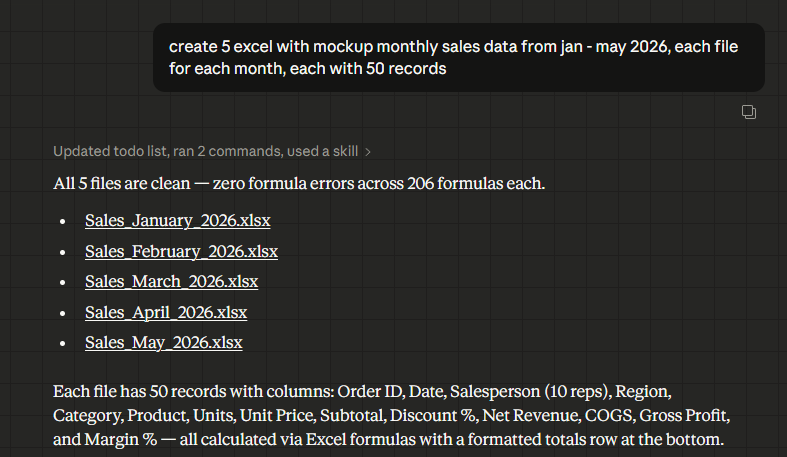The image size is (787, 457).
Task: Click the bullet beside Sales_February_2026.xlsx
Action: (63, 251)
